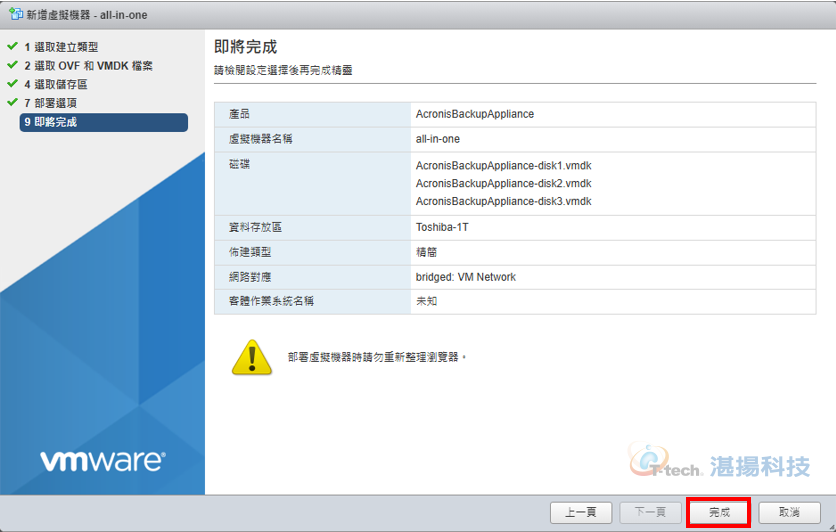
Task: Click the bridged: VM Network value
Action: click(x=465, y=277)
